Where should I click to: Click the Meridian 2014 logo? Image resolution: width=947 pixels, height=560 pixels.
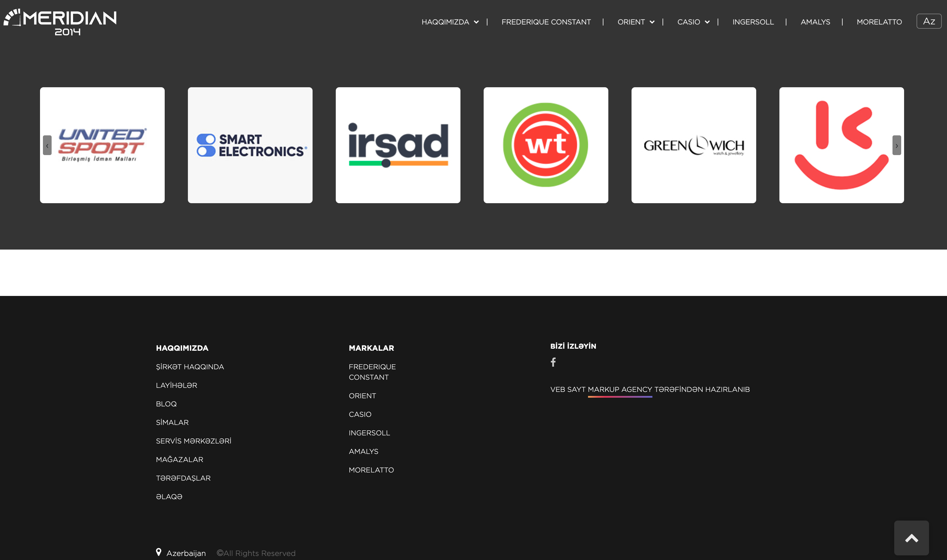point(60,22)
